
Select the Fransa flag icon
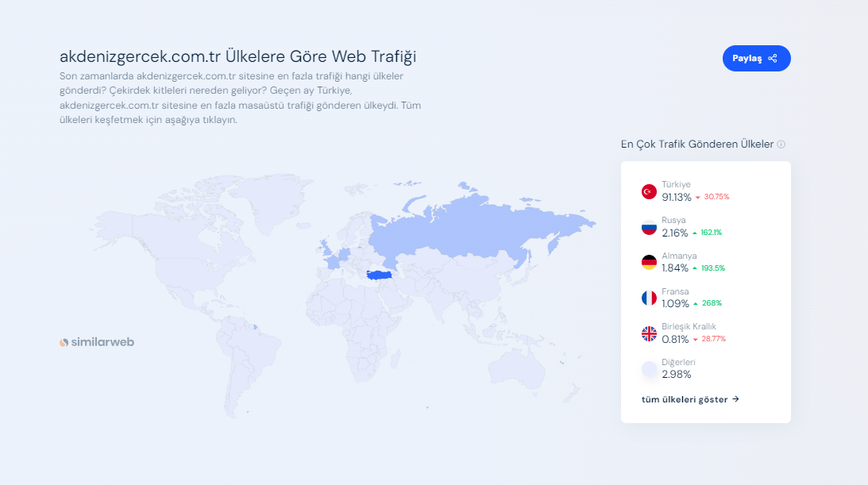(x=649, y=298)
